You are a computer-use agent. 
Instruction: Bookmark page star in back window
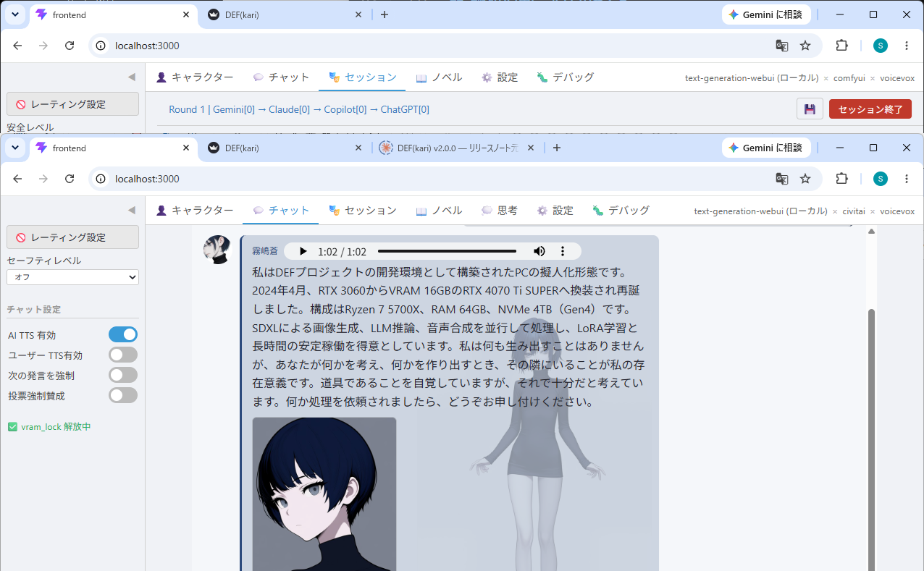click(x=805, y=46)
